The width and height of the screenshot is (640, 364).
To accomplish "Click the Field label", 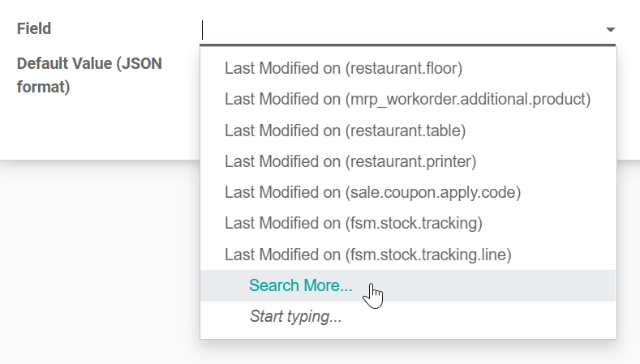I will [x=34, y=28].
